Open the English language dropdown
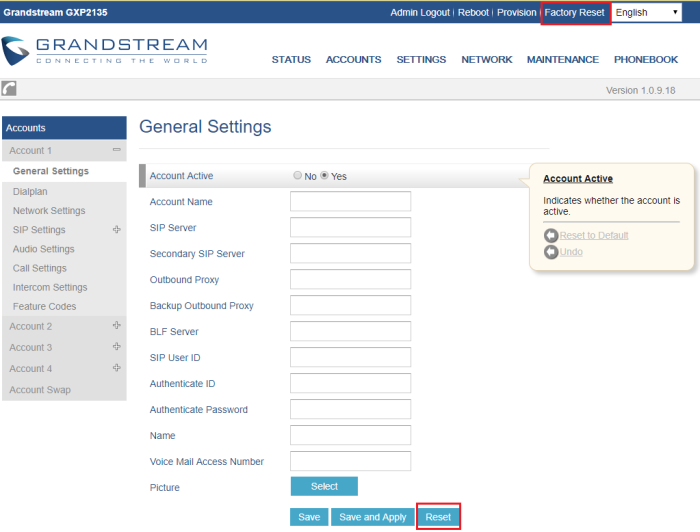Viewport: 700px width, 532px height. click(646, 13)
